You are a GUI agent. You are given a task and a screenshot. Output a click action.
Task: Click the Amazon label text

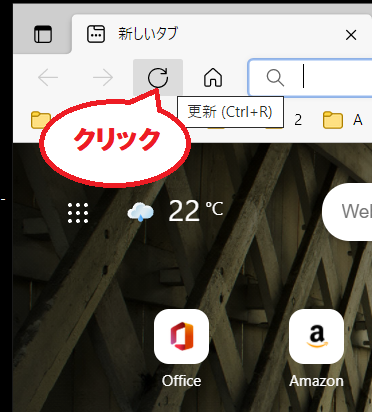316,381
